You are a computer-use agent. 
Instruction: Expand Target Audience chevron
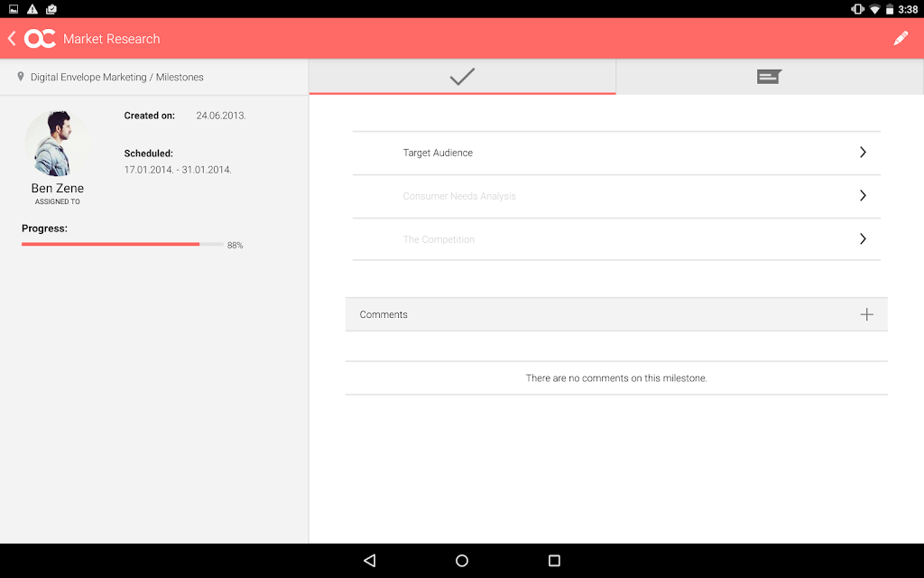click(863, 152)
